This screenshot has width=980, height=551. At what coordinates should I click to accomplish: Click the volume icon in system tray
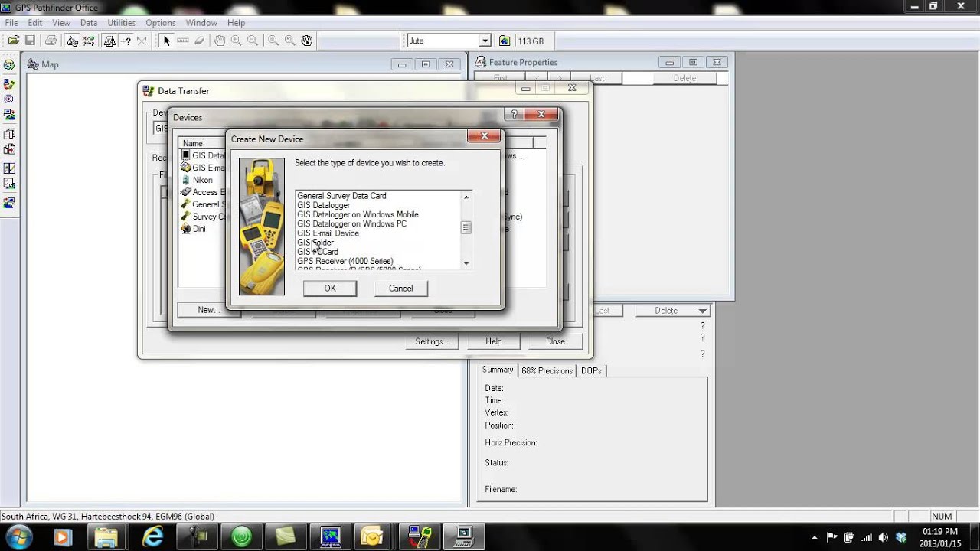(x=883, y=537)
